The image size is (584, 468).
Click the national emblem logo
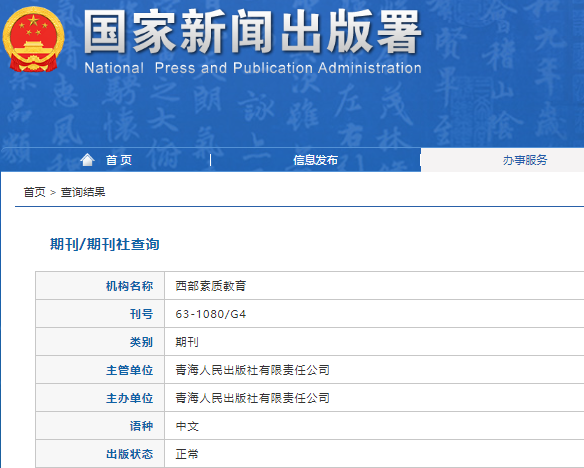point(33,39)
